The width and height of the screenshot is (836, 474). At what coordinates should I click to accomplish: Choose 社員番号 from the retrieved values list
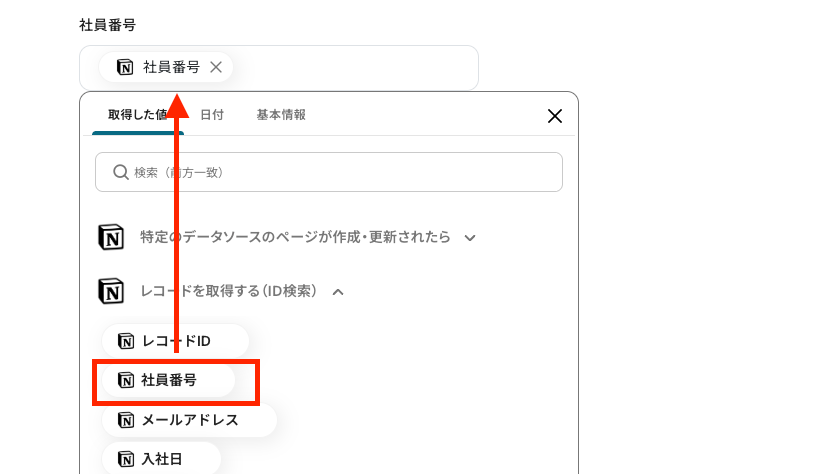point(168,380)
